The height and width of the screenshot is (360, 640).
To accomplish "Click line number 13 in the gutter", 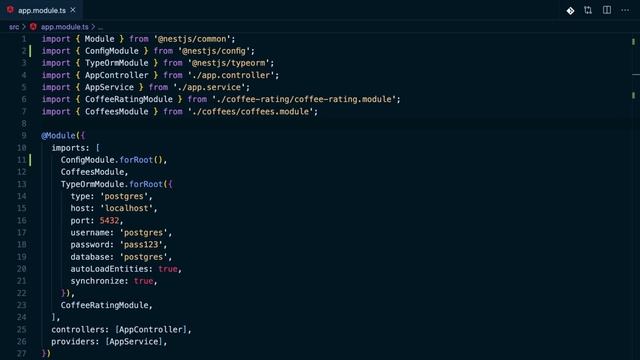I will pyautogui.click(x=22, y=184).
